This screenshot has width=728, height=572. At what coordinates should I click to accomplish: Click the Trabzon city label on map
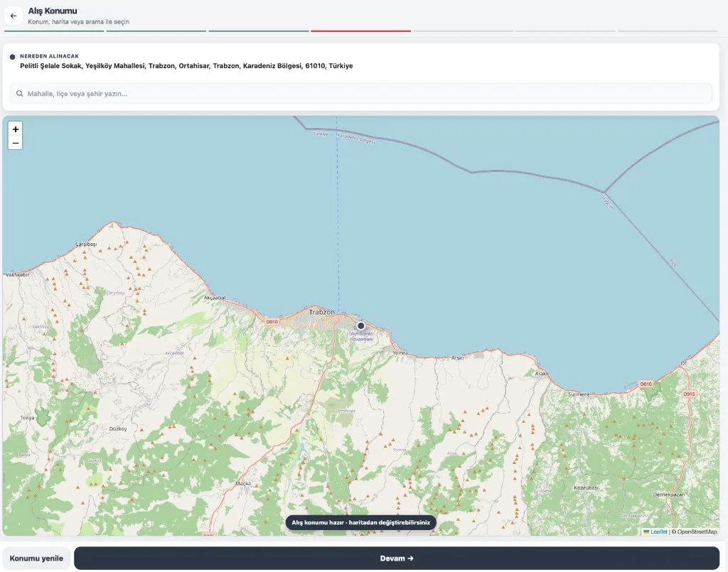[322, 312]
